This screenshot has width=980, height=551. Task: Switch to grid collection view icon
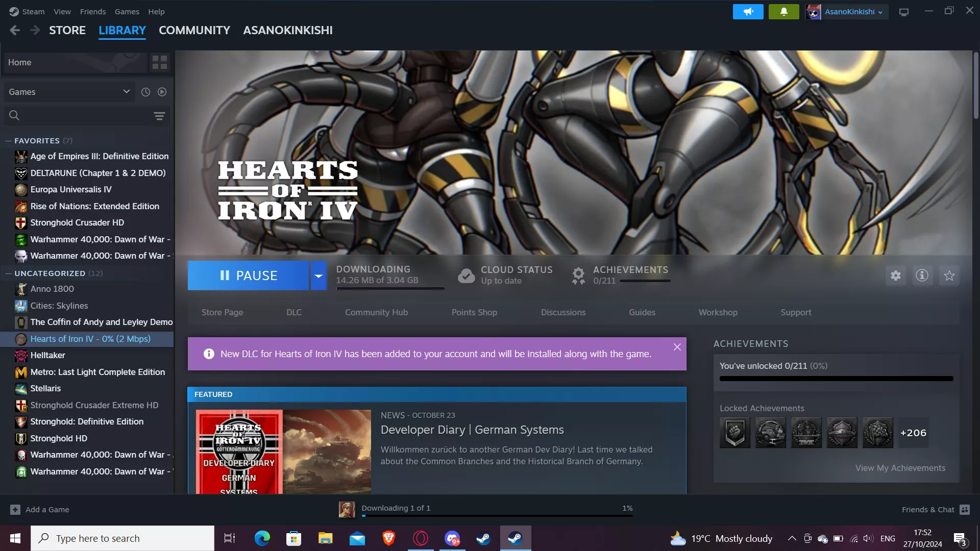(160, 62)
